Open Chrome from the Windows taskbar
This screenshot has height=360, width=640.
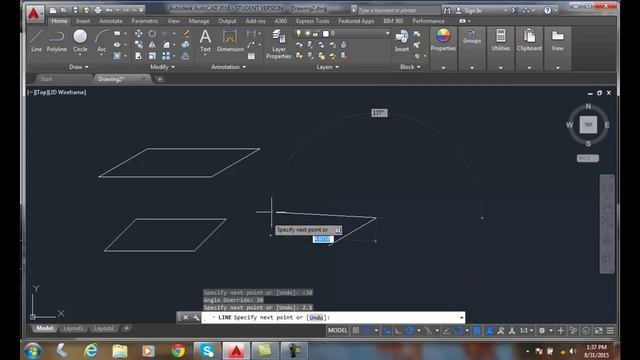coord(178,351)
